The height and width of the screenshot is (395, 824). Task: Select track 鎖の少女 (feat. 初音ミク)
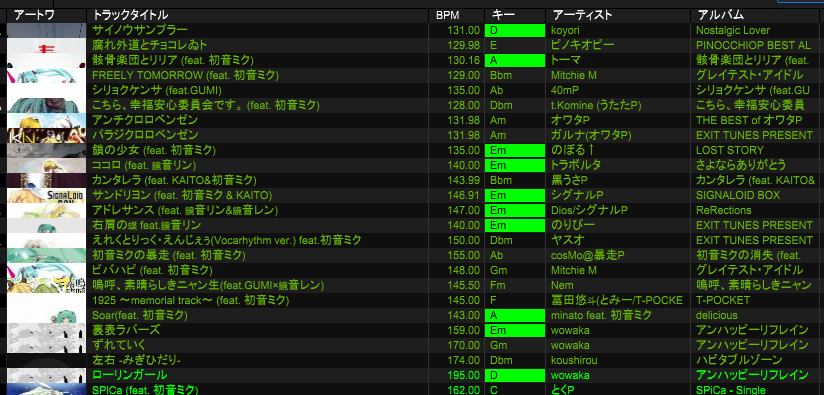(154, 150)
